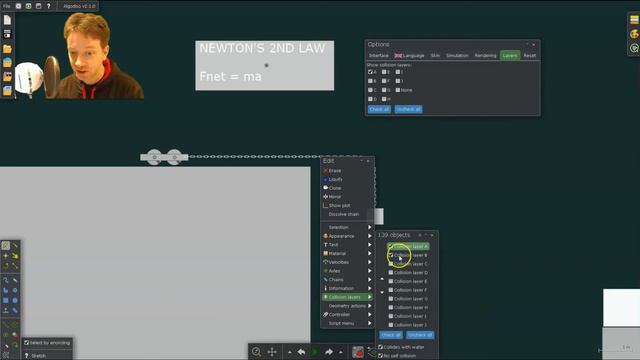Expand the Appearance submenu
Viewport: 640px width, 360px height.
pyautogui.click(x=347, y=236)
